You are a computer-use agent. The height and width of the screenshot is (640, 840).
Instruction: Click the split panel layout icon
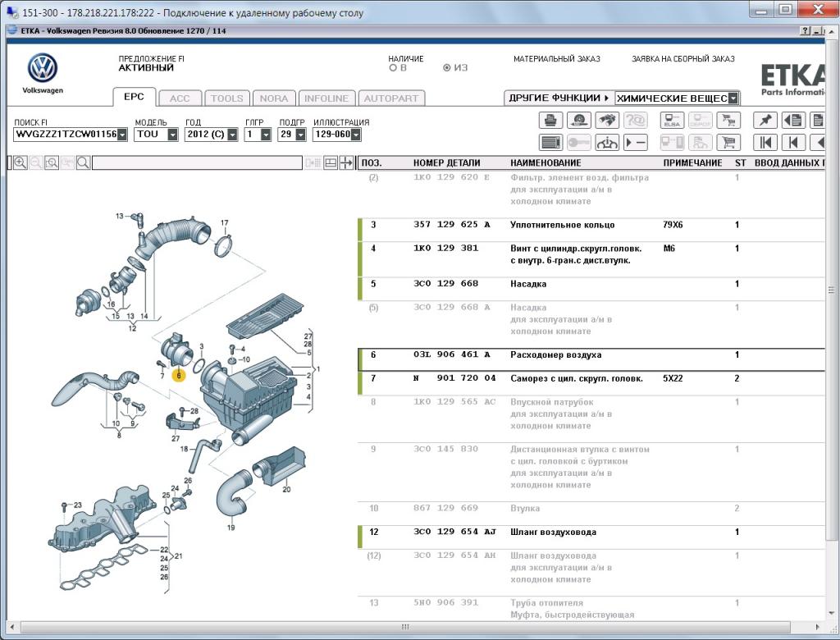click(331, 162)
